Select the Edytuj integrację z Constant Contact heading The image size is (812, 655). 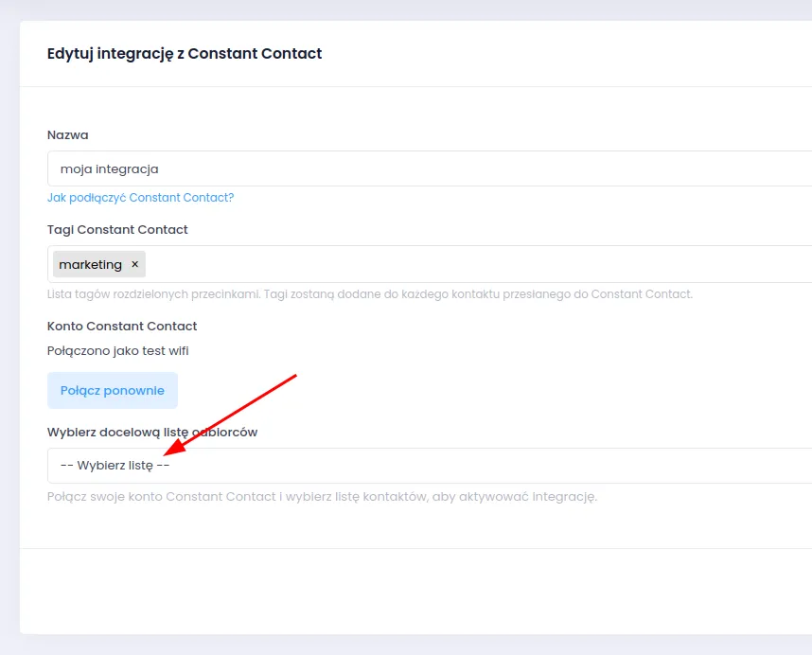(185, 54)
